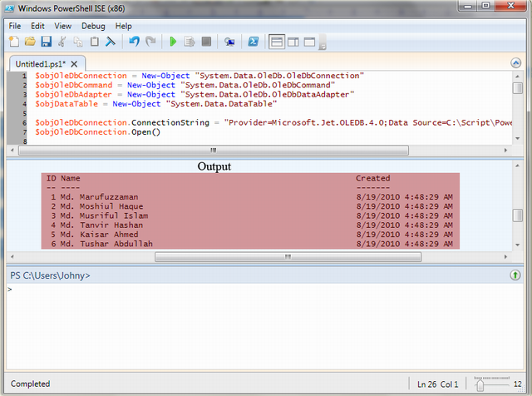Close the Untitled1.ps1 tab

[74, 64]
